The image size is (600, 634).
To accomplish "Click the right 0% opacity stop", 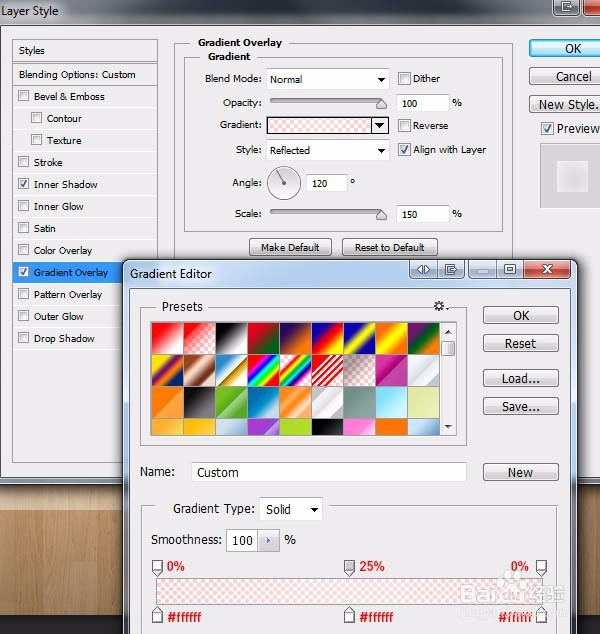I will [541, 568].
